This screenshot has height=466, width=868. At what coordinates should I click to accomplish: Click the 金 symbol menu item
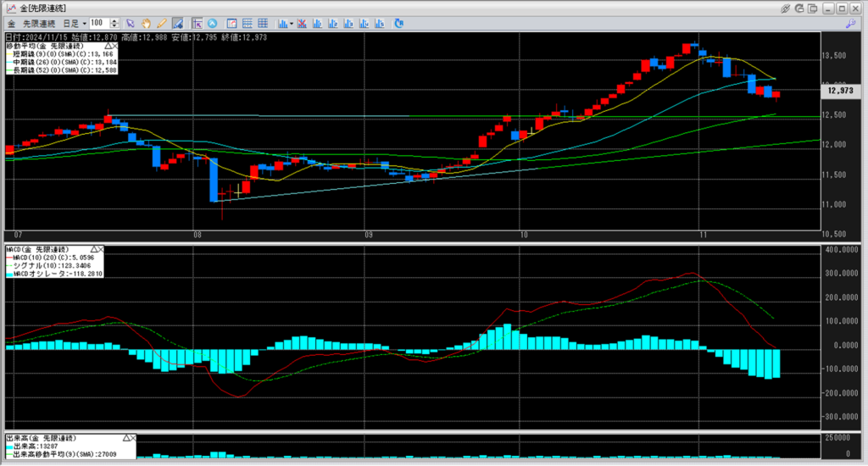coord(10,23)
